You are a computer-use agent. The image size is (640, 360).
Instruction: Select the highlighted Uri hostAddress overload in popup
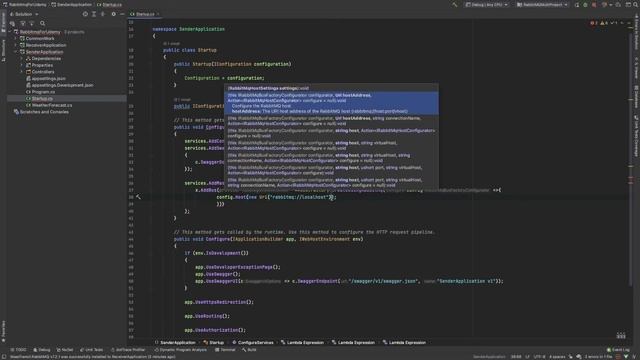tap(331, 103)
